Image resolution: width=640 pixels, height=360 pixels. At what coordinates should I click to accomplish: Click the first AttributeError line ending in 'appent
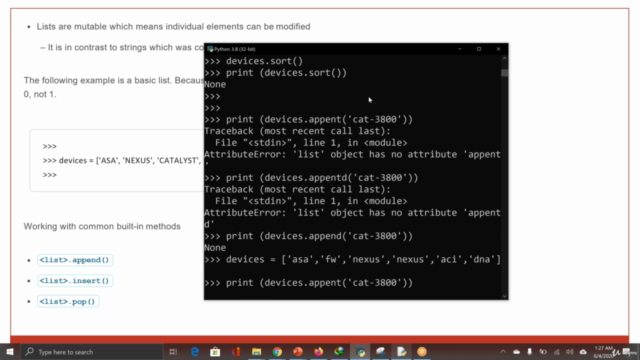click(x=353, y=154)
